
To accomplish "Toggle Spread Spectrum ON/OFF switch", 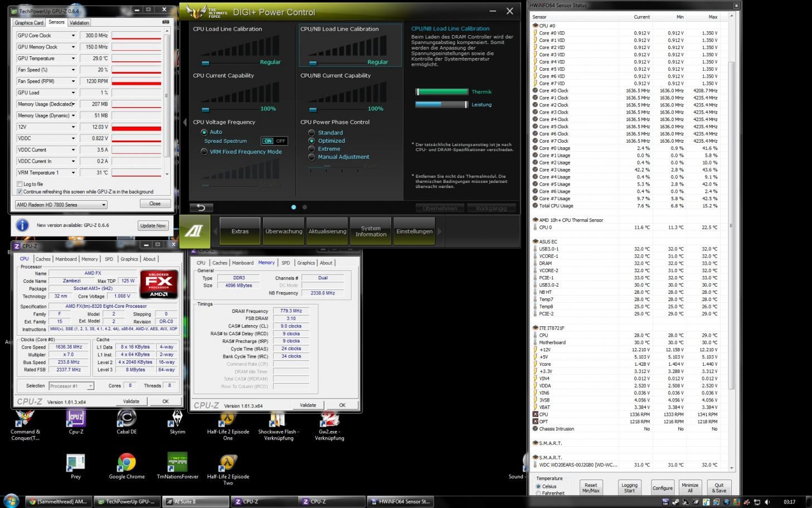I will tap(274, 141).
